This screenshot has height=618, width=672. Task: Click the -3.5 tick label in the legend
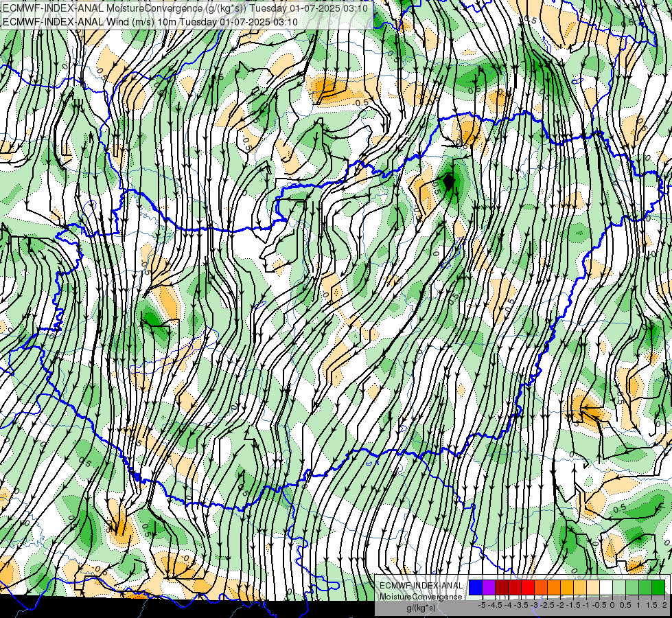pos(521,605)
